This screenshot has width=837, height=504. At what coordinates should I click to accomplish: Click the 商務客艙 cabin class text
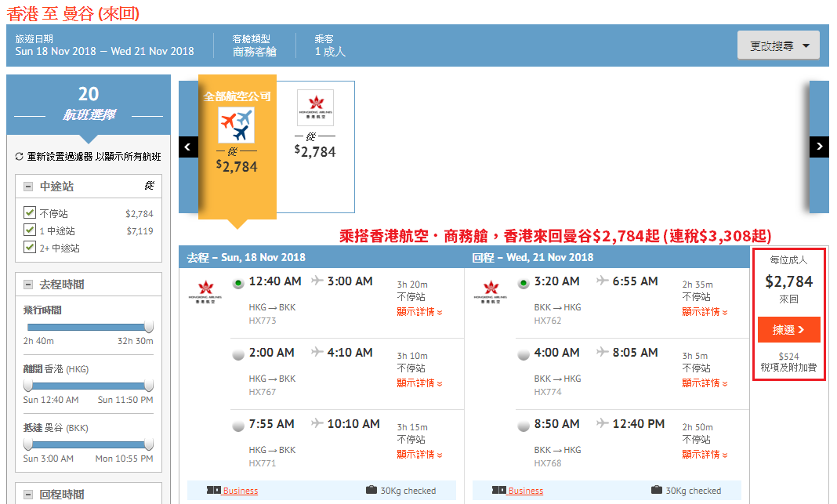255,52
